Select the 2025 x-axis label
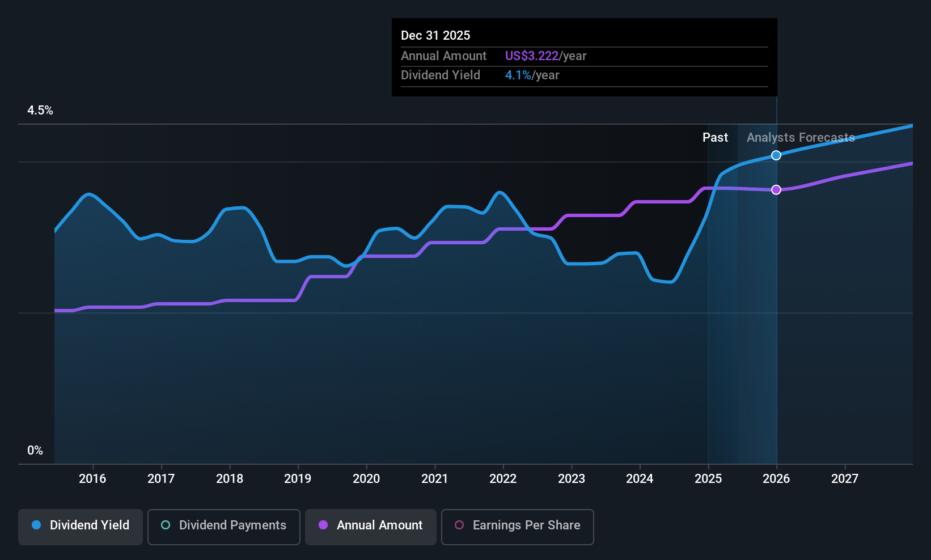The image size is (931, 560). (708, 479)
